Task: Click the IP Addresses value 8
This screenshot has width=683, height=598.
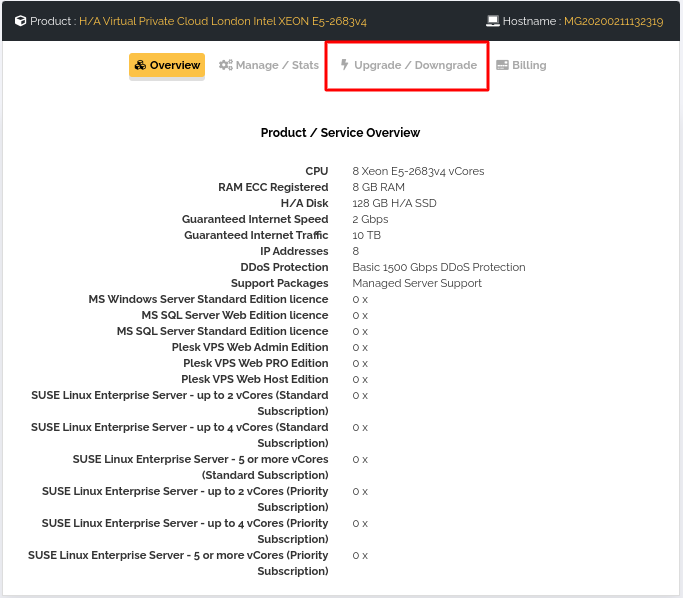Action: coord(356,251)
